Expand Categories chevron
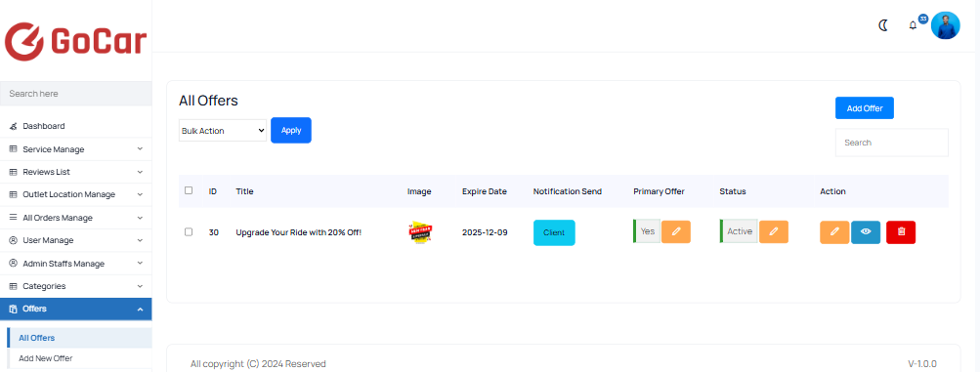 [140, 286]
